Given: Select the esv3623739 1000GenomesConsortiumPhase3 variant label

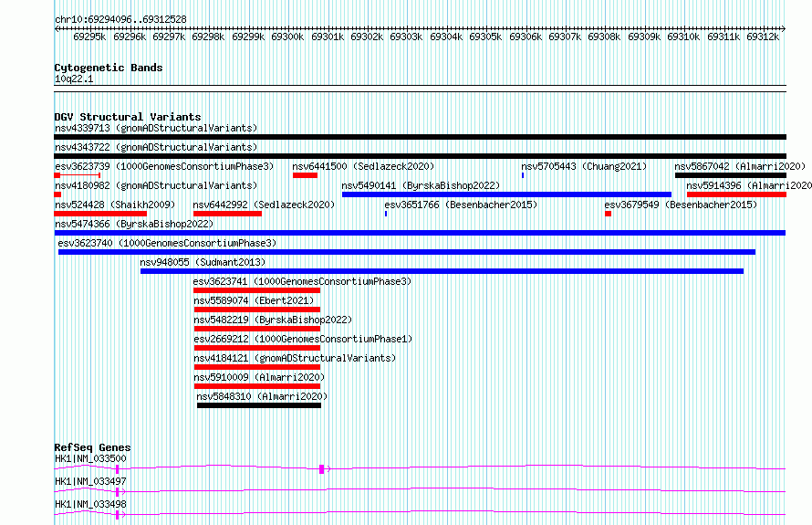Looking at the screenshot, I should point(164,166).
